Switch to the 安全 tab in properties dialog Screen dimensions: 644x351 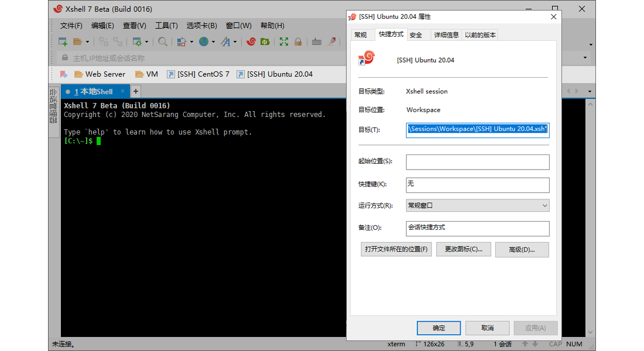pyautogui.click(x=416, y=35)
